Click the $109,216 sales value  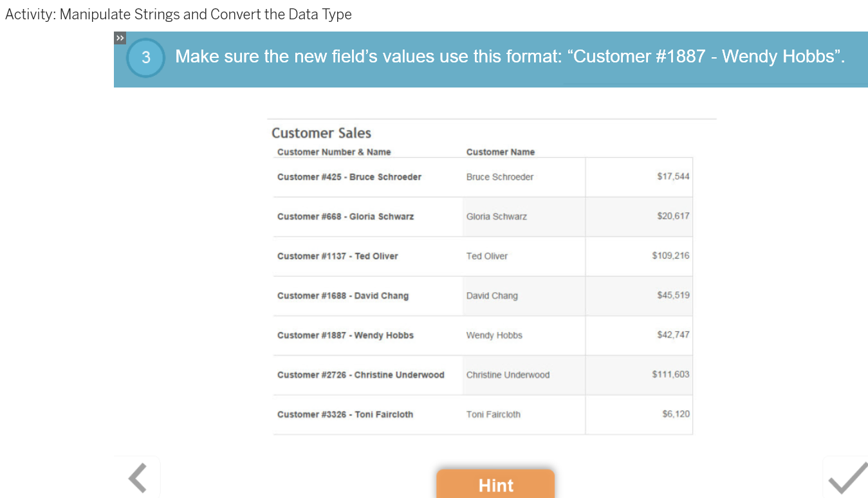tap(670, 255)
